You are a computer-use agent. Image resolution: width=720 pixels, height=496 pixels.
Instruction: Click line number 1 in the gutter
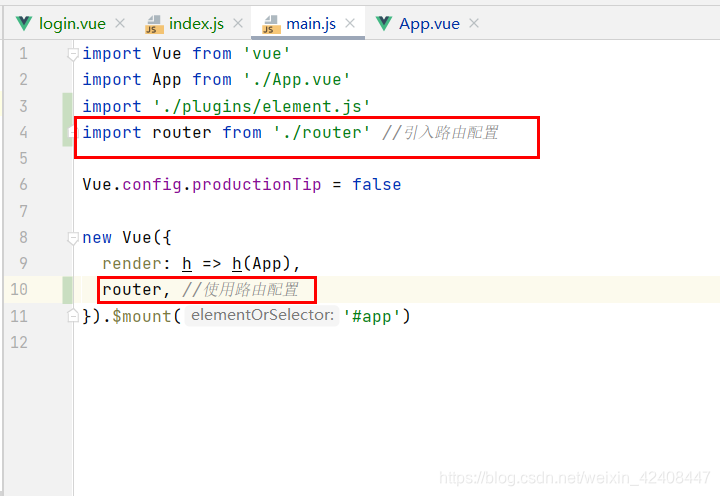23,54
